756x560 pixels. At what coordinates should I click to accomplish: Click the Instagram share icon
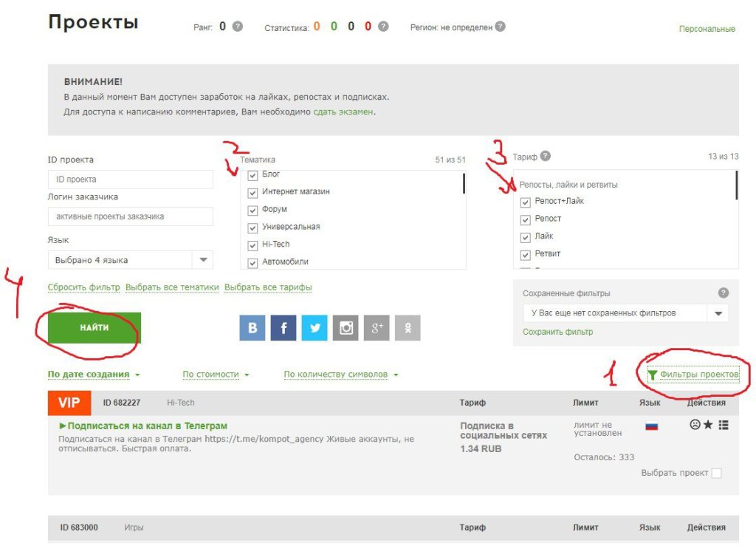click(346, 328)
